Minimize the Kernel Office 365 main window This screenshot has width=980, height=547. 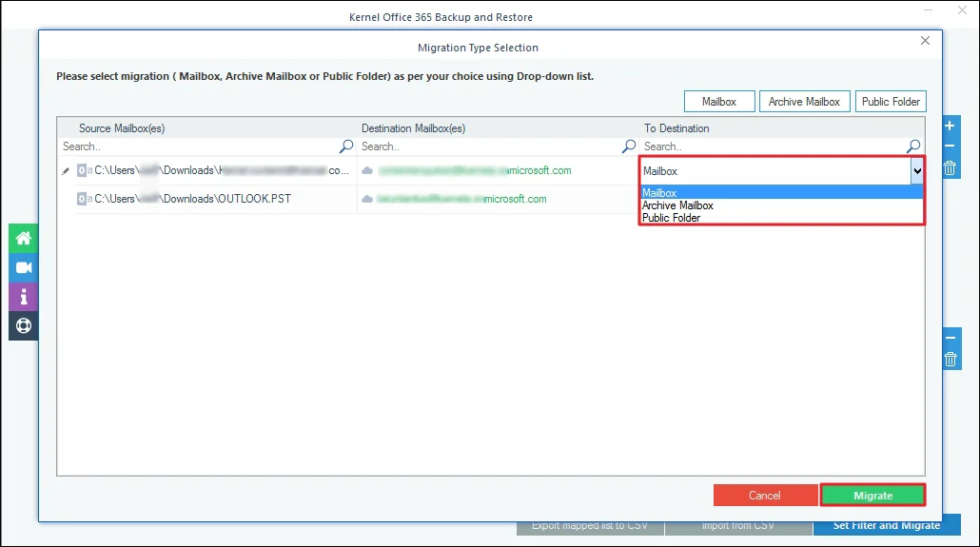tap(928, 10)
